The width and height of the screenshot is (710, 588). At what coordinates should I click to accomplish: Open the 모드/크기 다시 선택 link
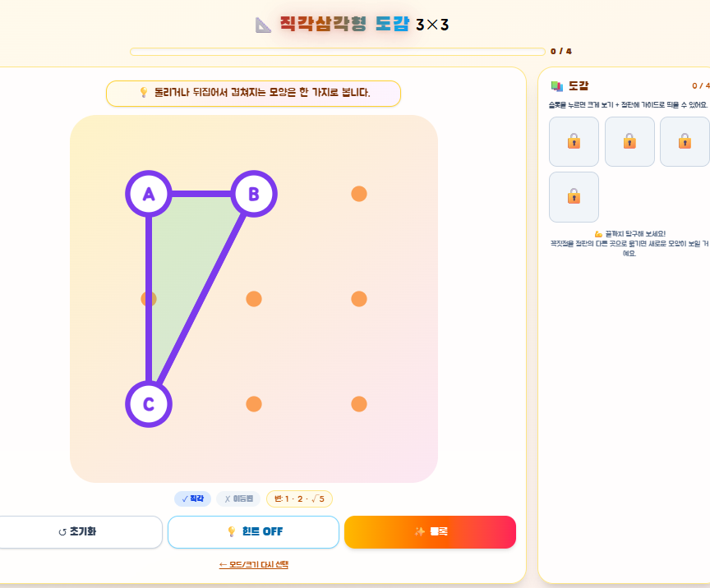[254, 564]
